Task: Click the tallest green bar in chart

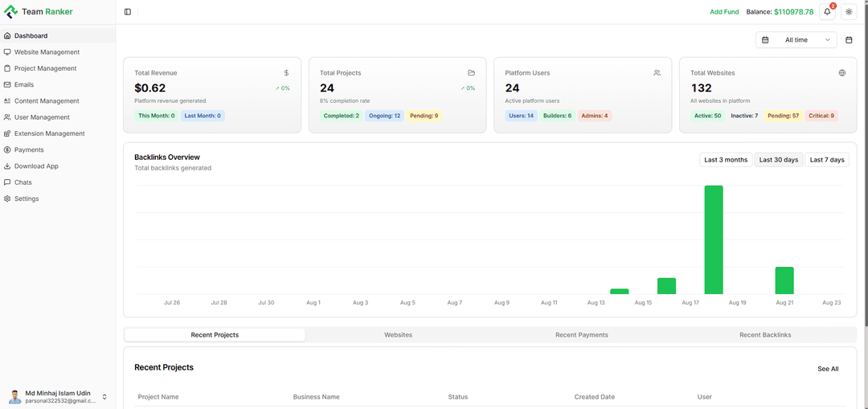Action: click(714, 239)
